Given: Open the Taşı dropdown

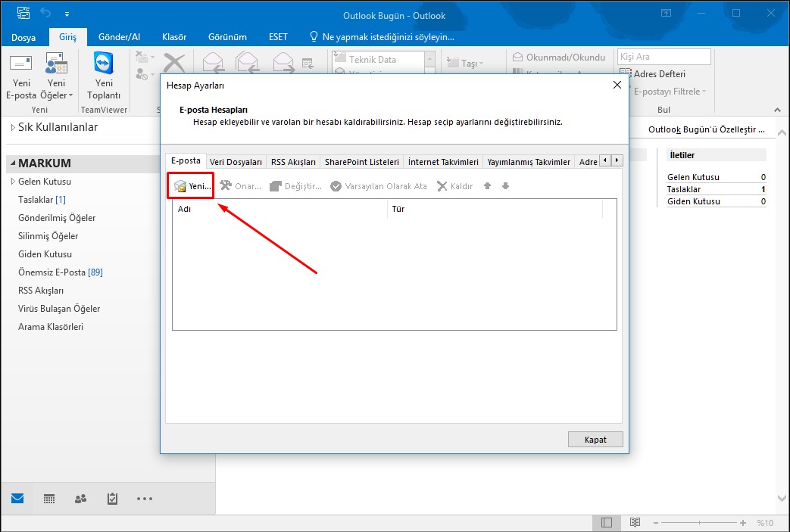Looking at the screenshot, I should (465, 64).
